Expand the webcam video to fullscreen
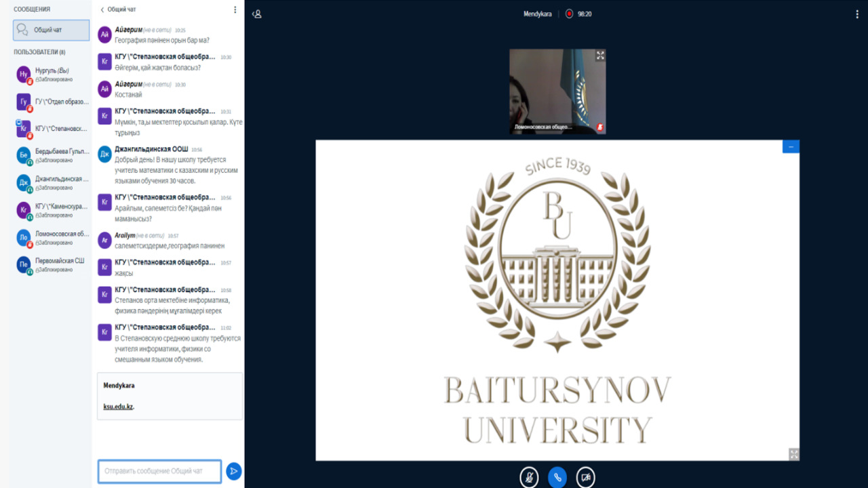This screenshot has height=488, width=868. tap(600, 56)
